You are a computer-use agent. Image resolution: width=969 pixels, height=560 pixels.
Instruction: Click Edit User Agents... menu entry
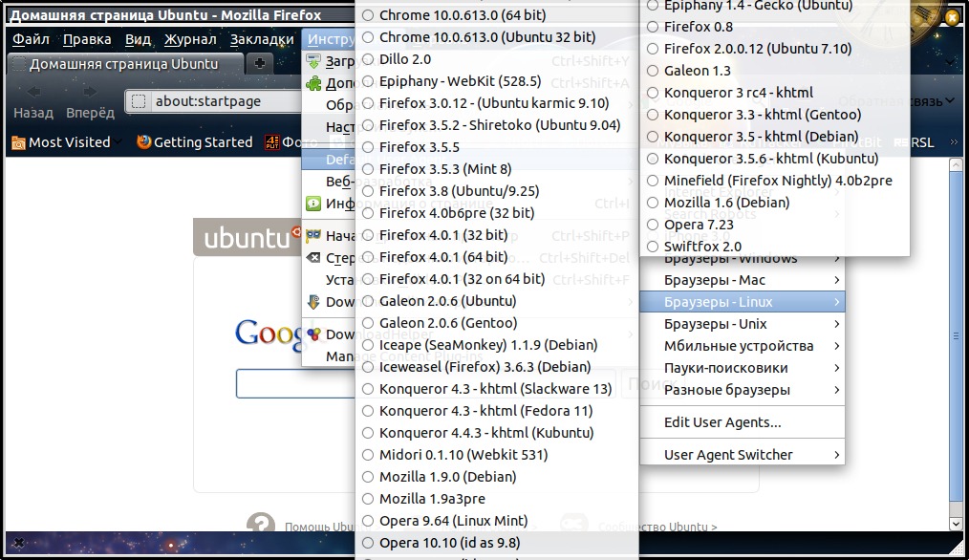coord(742,422)
